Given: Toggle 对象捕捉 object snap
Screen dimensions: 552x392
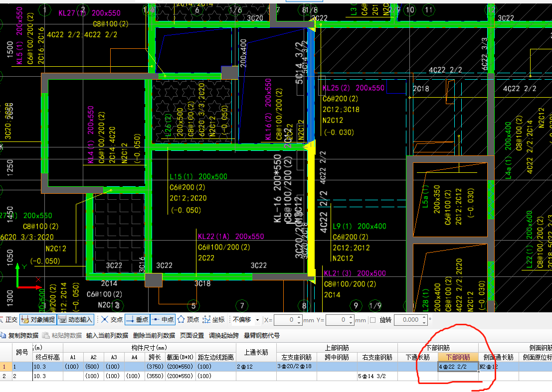Looking at the screenshot, I should click(x=37, y=320).
